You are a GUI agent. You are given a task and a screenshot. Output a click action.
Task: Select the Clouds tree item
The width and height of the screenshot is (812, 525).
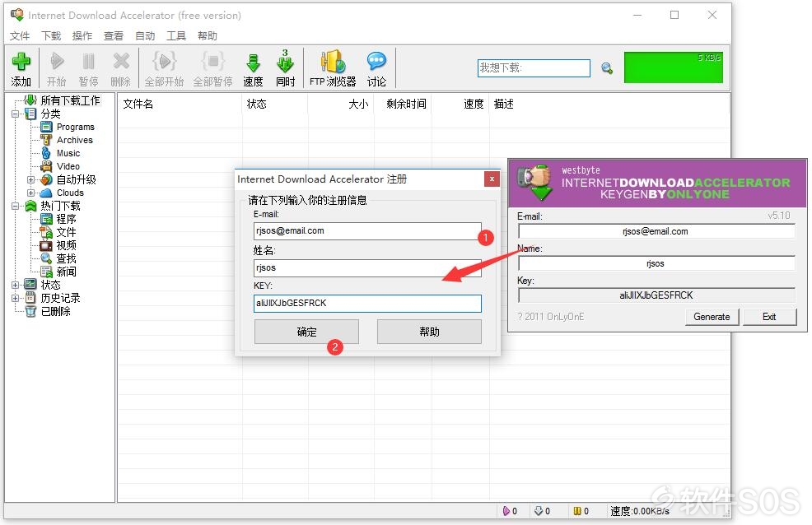pyautogui.click(x=70, y=193)
